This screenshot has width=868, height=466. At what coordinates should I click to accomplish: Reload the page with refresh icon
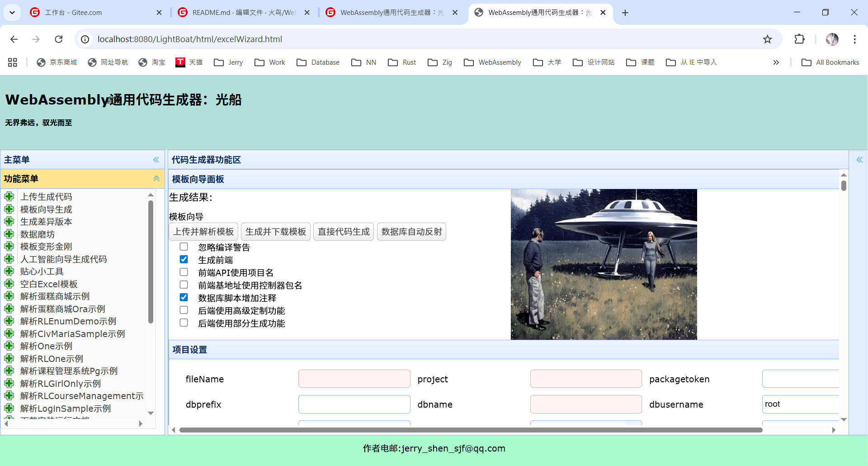59,39
